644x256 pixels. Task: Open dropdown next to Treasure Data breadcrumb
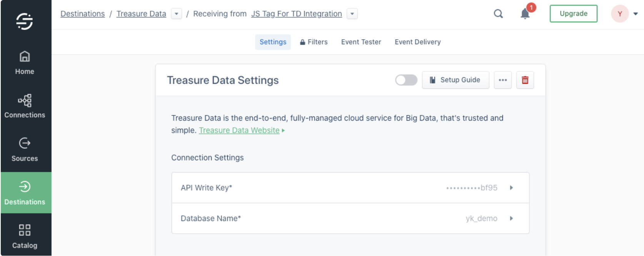(176, 14)
